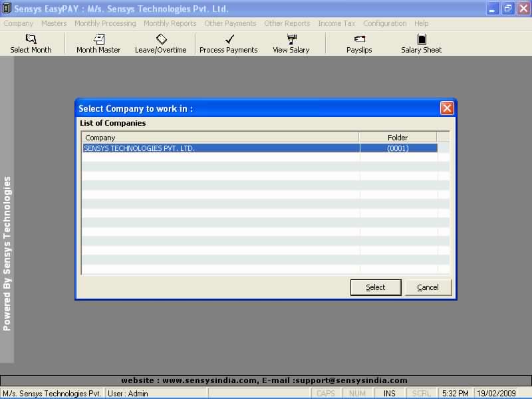
Task: Click the Select button in dialog
Action: pyautogui.click(x=376, y=287)
